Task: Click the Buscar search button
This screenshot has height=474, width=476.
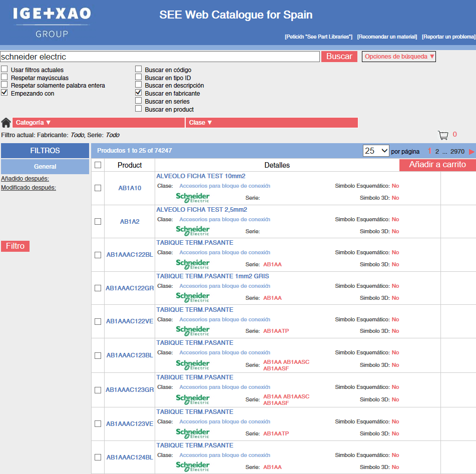Action: 339,57
